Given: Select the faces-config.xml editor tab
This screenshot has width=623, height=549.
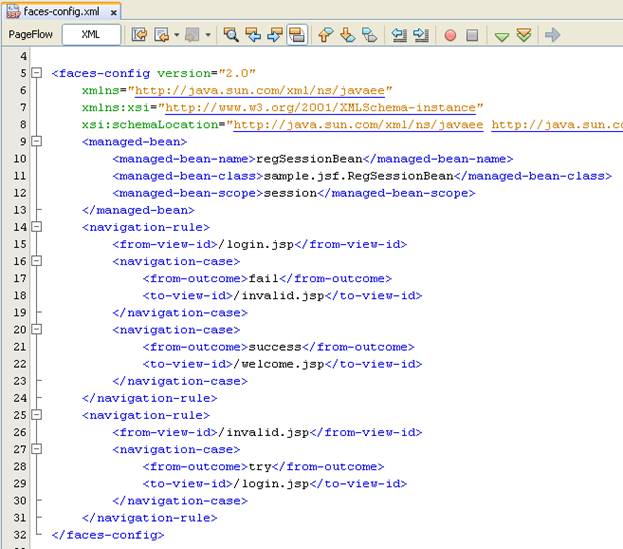Looking at the screenshot, I should point(62,12).
